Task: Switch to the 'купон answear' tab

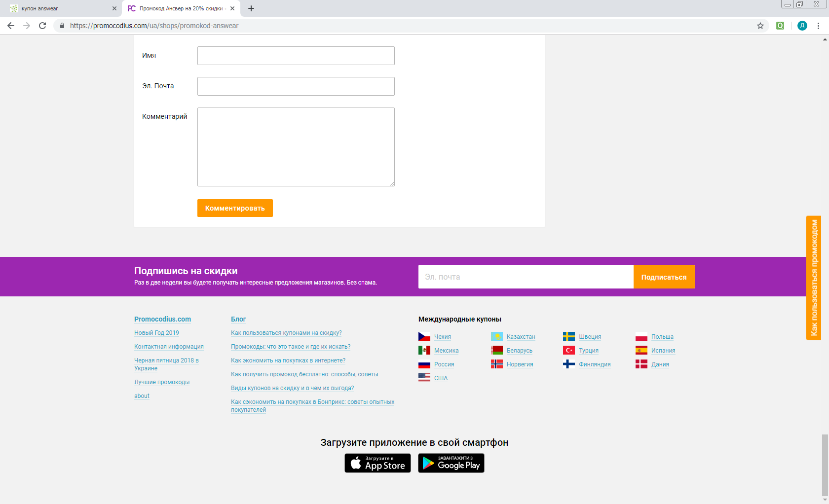Action: point(62,8)
